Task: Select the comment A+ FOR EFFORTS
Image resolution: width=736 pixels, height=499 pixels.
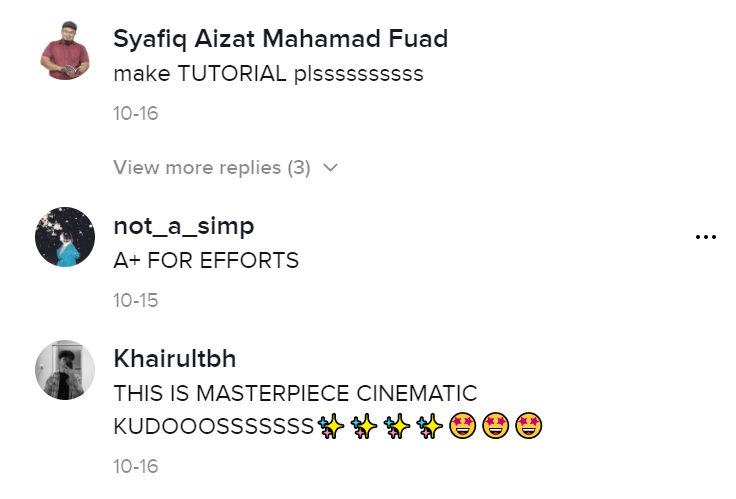Action: click(206, 261)
